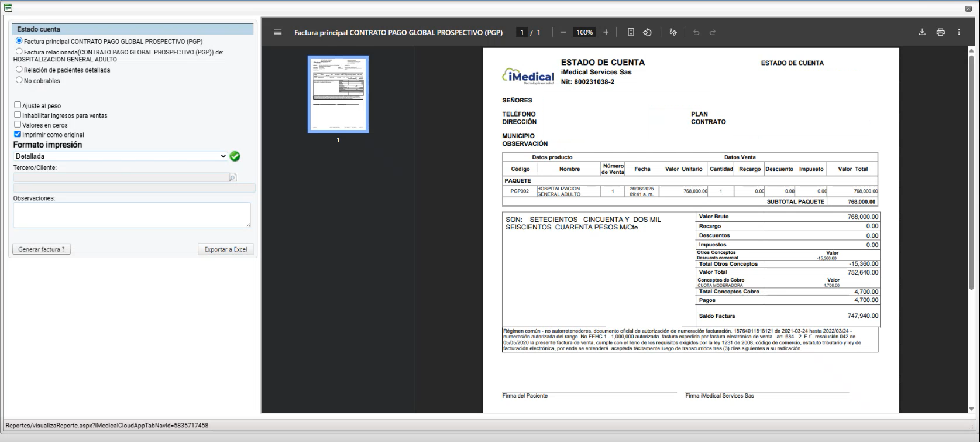Click the green check confirm icon
Viewport: 980px width, 442px height.
235,156
